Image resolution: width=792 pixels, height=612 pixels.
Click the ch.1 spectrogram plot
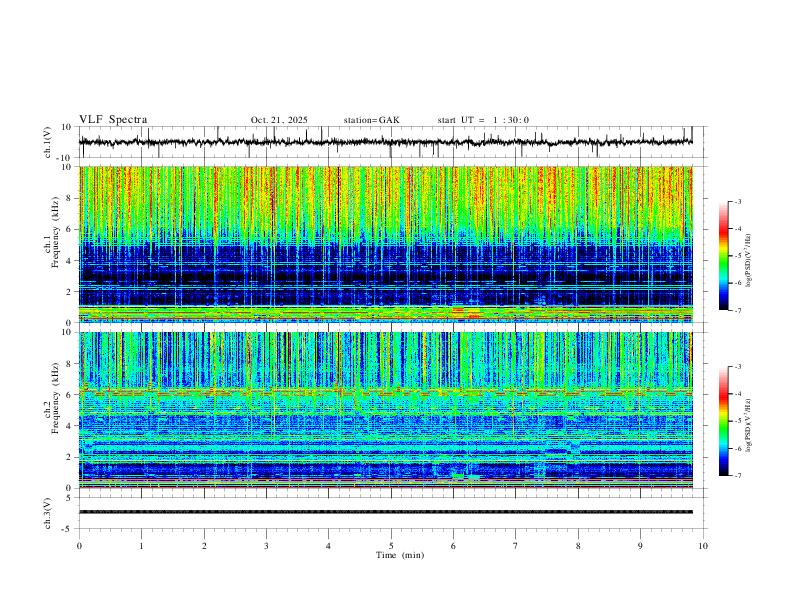click(386, 244)
